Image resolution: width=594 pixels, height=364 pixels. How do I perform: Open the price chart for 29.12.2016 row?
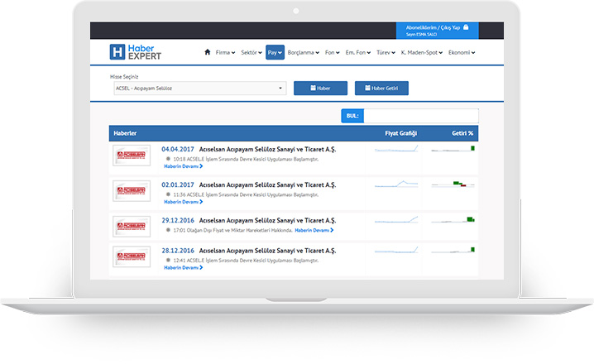coord(396,220)
